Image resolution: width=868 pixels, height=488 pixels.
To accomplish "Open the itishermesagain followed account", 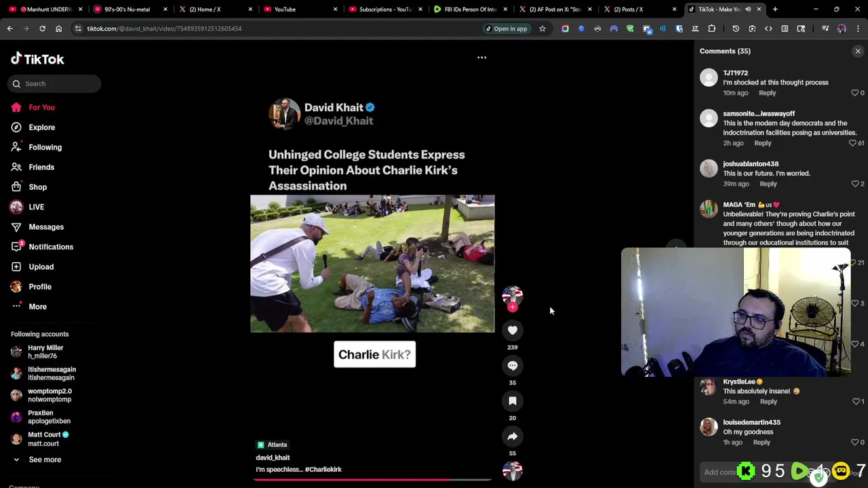I will [43, 373].
